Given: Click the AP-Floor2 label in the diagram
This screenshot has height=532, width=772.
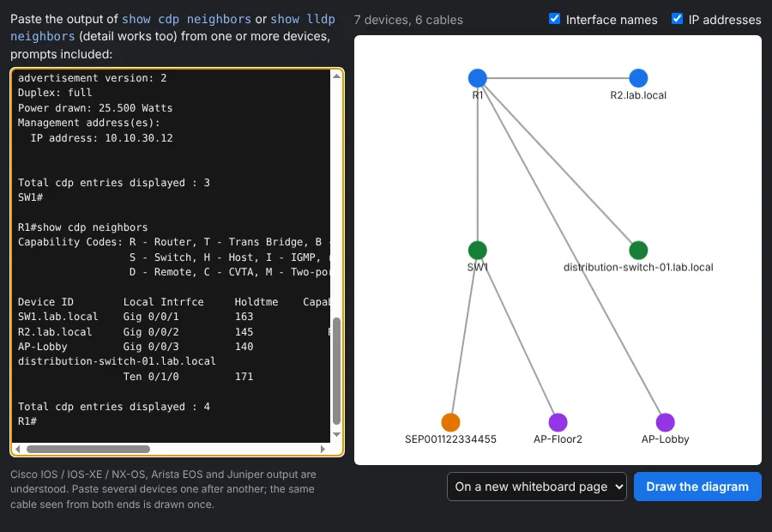Looking at the screenshot, I should click(558, 439).
